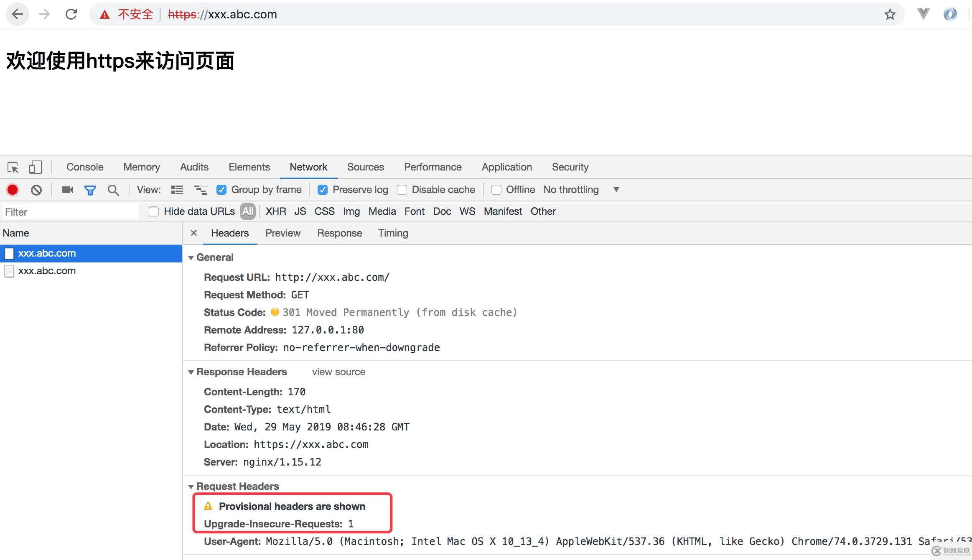The image size is (972, 560).
Task: Enable the Offline checkbox
Action: (x=495, y=190)
